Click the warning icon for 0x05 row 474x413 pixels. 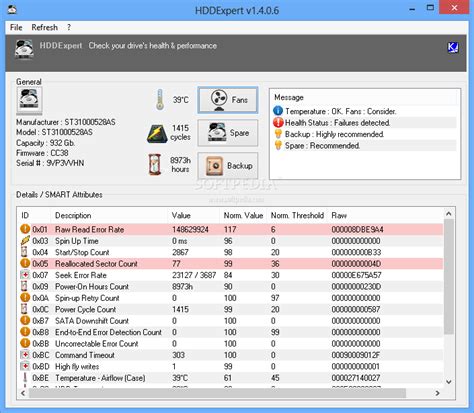25,263
